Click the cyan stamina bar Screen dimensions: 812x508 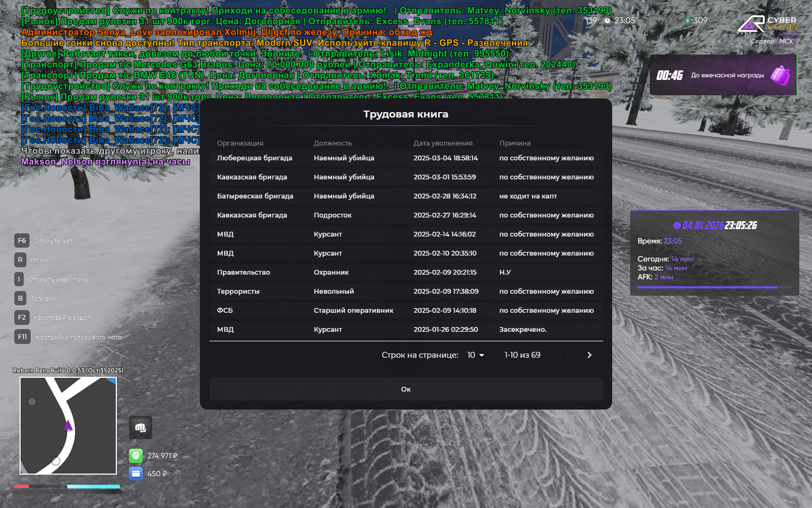(94, 486)
